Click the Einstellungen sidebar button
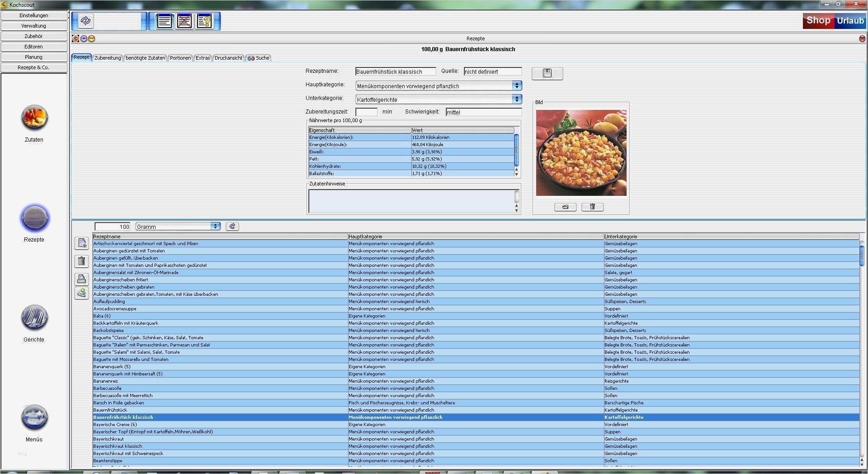The image size is (868, 474). 34,15
